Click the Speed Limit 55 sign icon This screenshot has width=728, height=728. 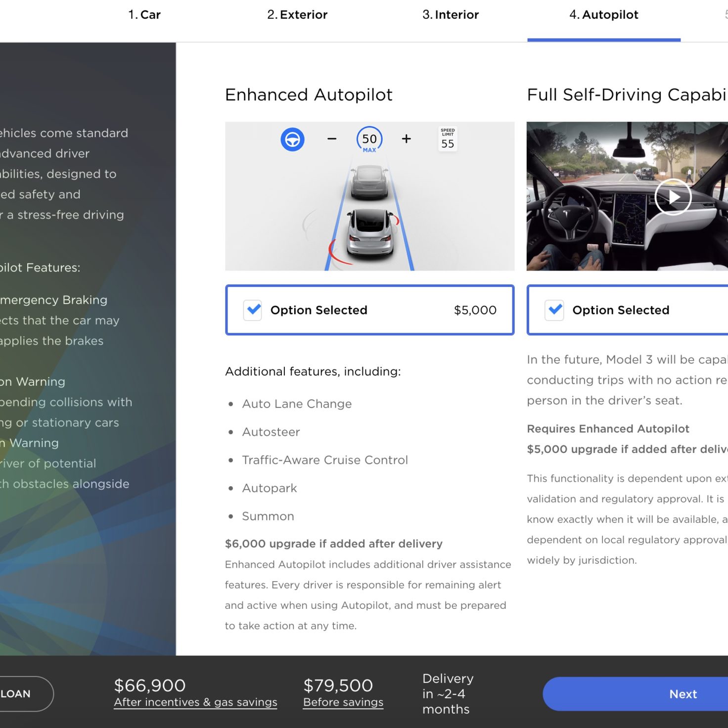(x=448, y=139)
